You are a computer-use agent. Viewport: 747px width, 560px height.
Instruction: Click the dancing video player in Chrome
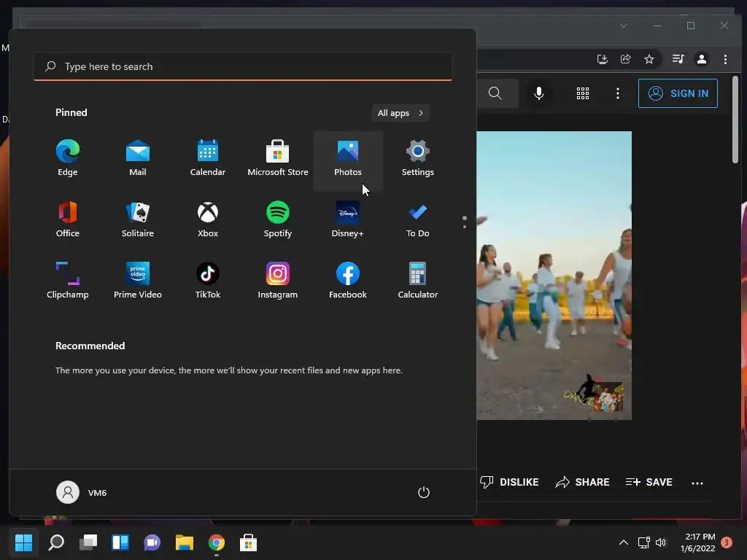click(554, 276)
